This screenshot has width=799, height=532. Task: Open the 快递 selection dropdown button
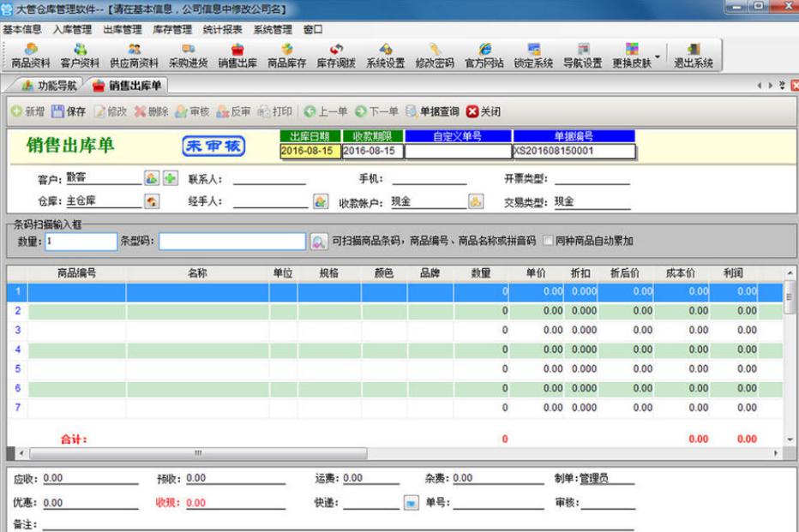tap(412, 503)
